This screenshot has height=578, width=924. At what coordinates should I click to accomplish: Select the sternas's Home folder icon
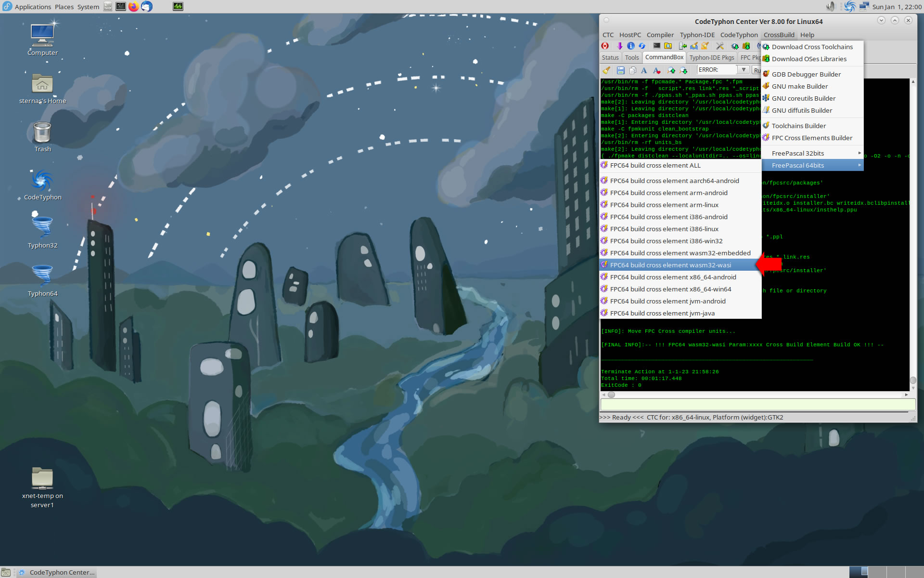[42, 89]
